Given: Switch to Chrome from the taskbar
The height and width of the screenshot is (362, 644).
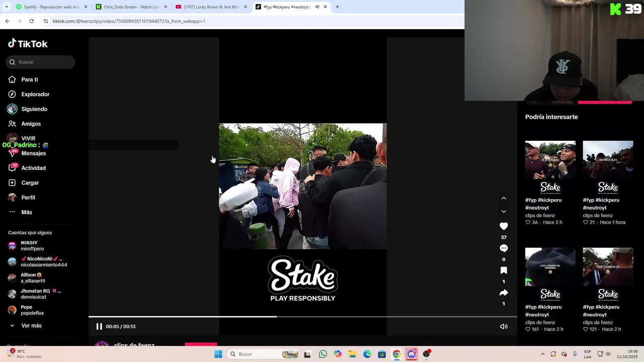Looking at the screenshot, I should (x=396, y=354).
